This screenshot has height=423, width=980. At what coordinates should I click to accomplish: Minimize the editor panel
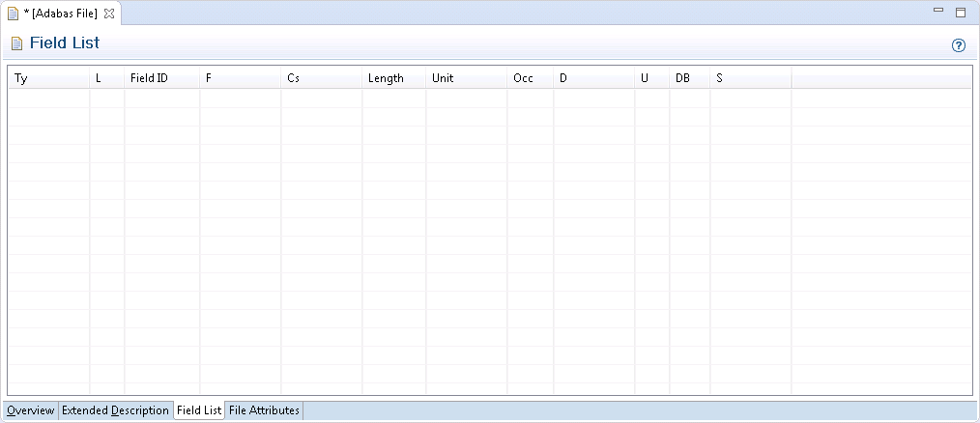tap(938, 12)
